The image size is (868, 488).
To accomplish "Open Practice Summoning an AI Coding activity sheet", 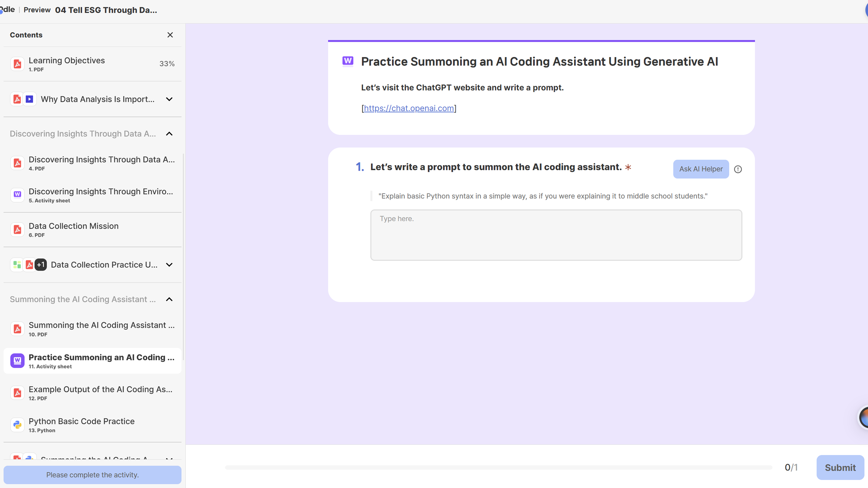I will tap(101, 361).
